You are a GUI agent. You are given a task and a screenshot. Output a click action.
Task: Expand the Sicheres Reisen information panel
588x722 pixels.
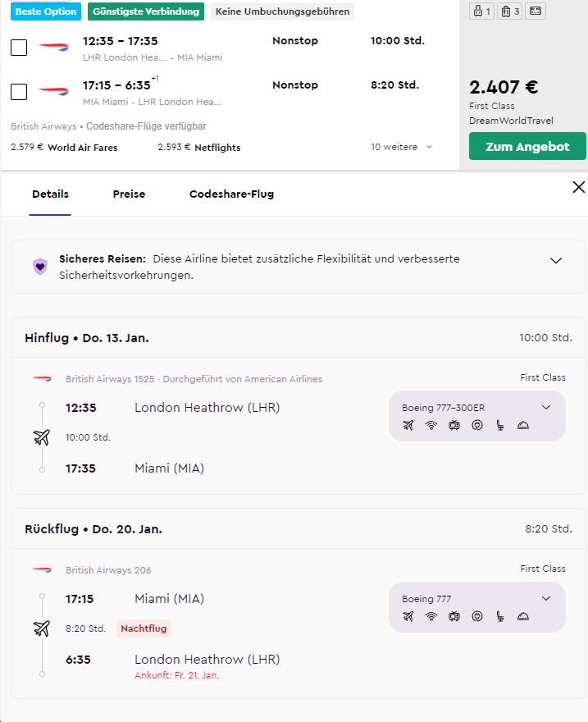coord(556,261)
